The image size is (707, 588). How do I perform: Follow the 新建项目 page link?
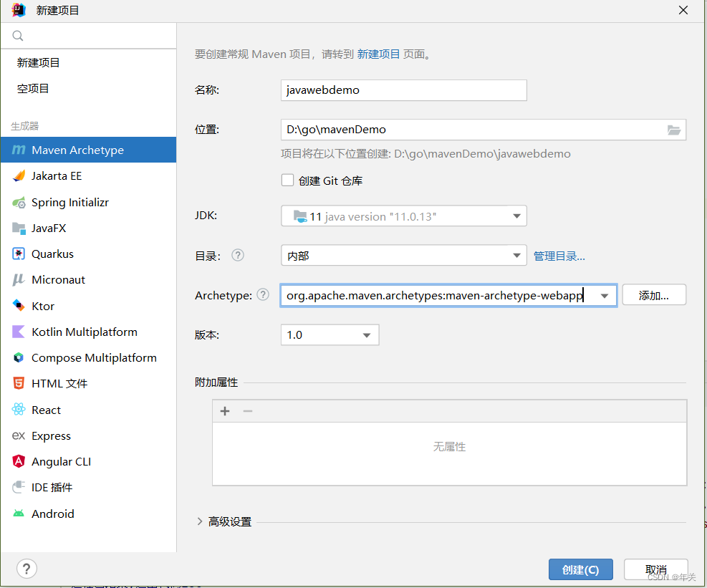point(378,54)
